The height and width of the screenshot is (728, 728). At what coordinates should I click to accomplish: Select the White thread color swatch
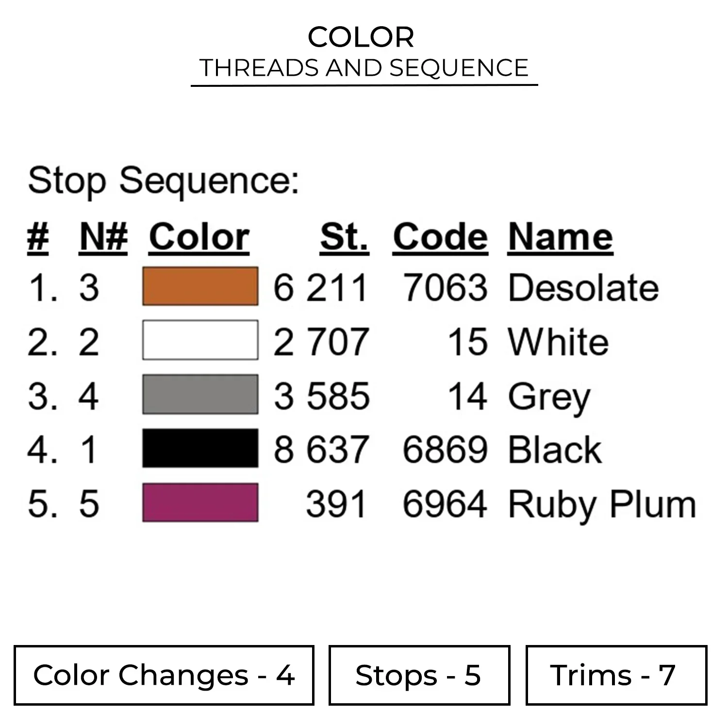point(200,340)
